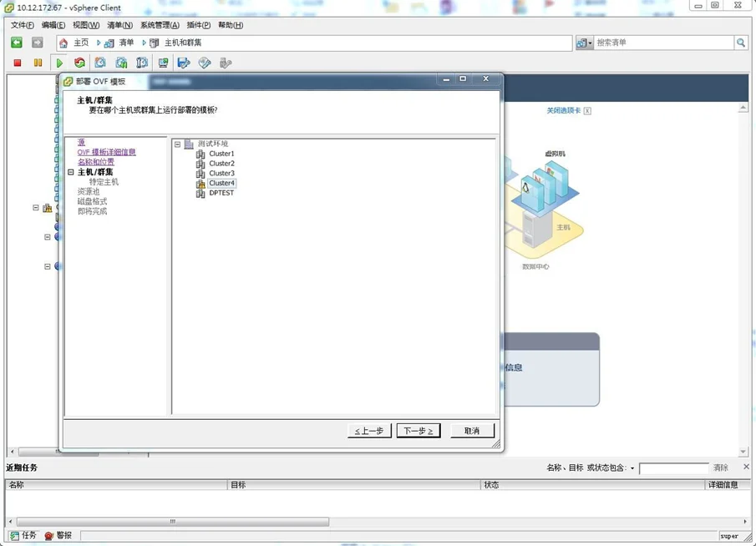
Task: Open the 帮助(H) menu
Action: [231, 25]
